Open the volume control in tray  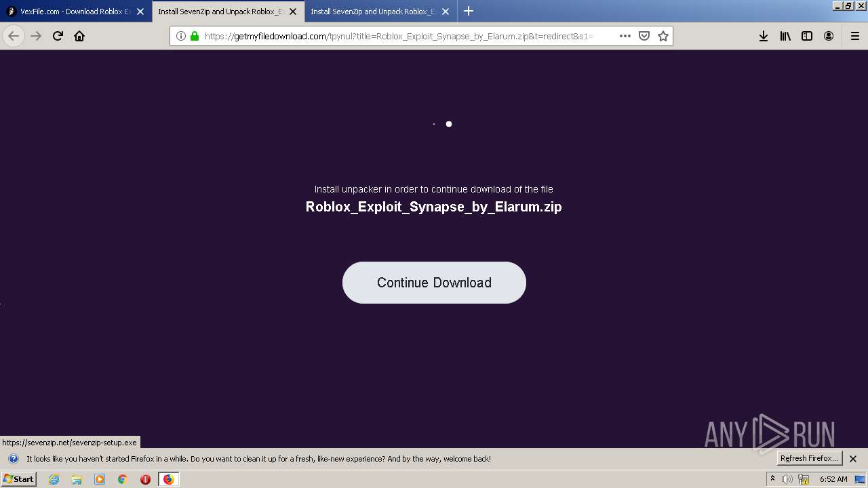pyautogui.click(x=787, y=479)
